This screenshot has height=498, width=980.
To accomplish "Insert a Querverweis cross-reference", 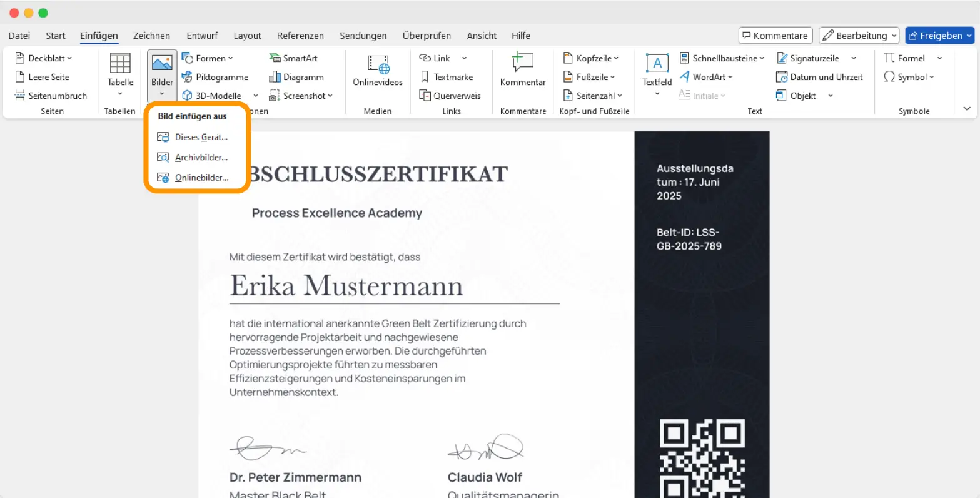I will [450, 96].
